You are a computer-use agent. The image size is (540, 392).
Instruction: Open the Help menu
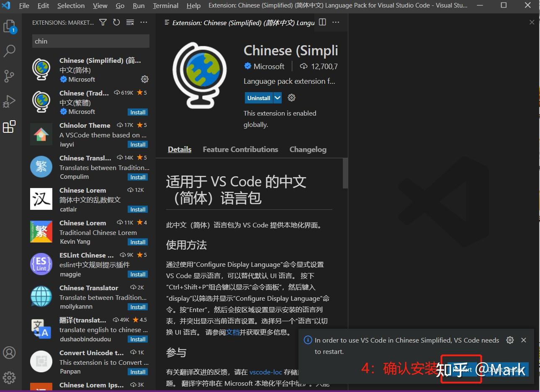coord(193,5)
